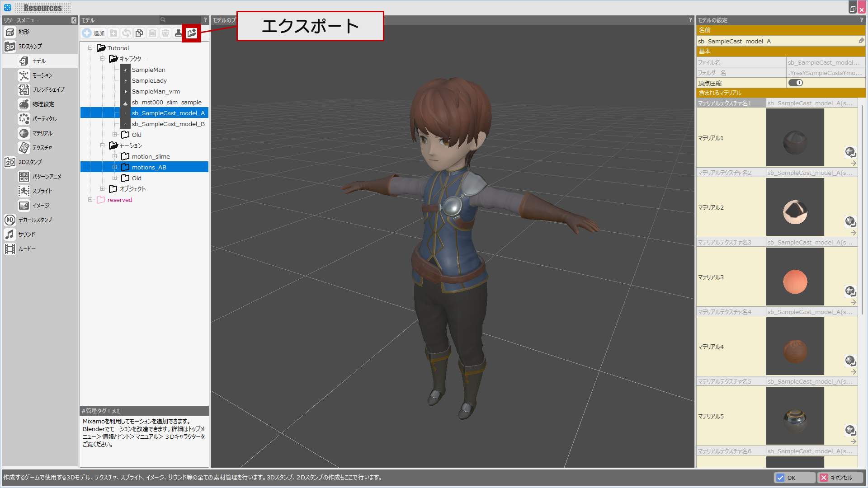Collapse the キャラクター folder in tree

point(103,59)
